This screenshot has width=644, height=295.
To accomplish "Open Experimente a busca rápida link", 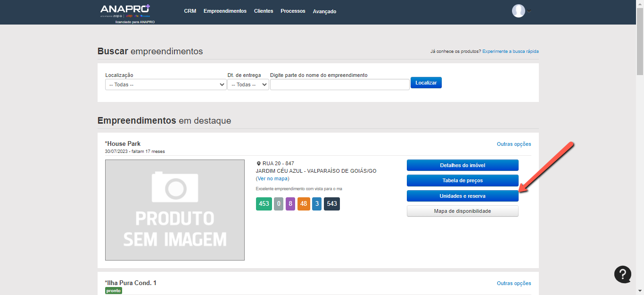I will coord(510,51).
